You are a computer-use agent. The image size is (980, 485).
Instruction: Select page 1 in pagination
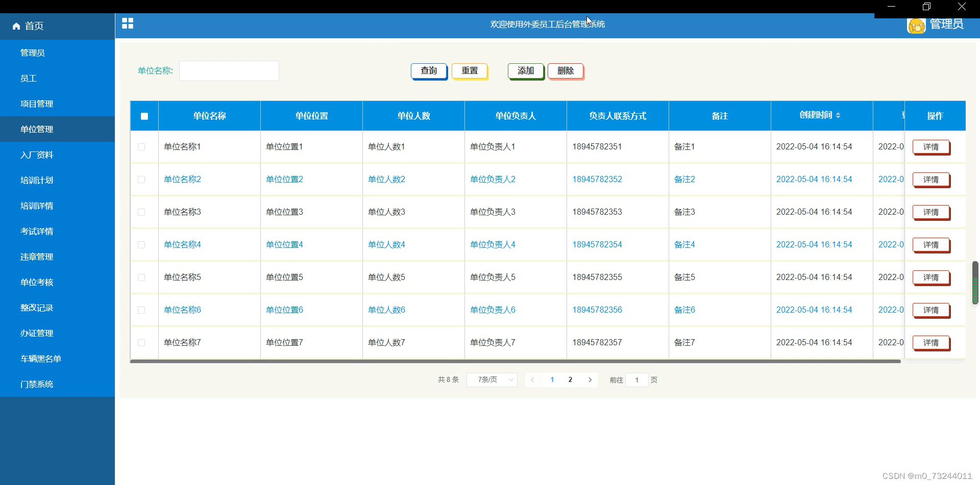pos(552,380)
